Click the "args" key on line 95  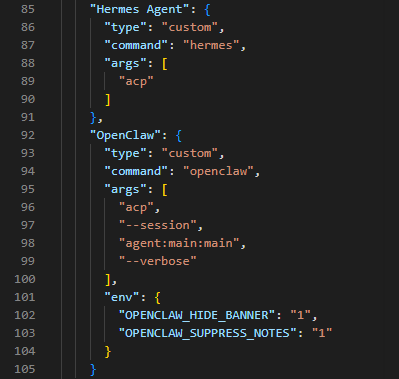pos(125,189)
